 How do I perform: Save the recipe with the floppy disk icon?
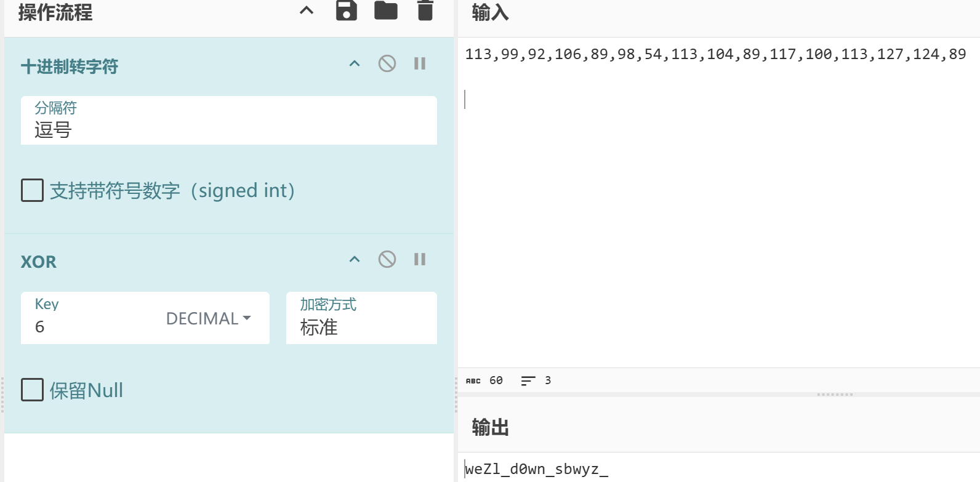tap(346, 10)
